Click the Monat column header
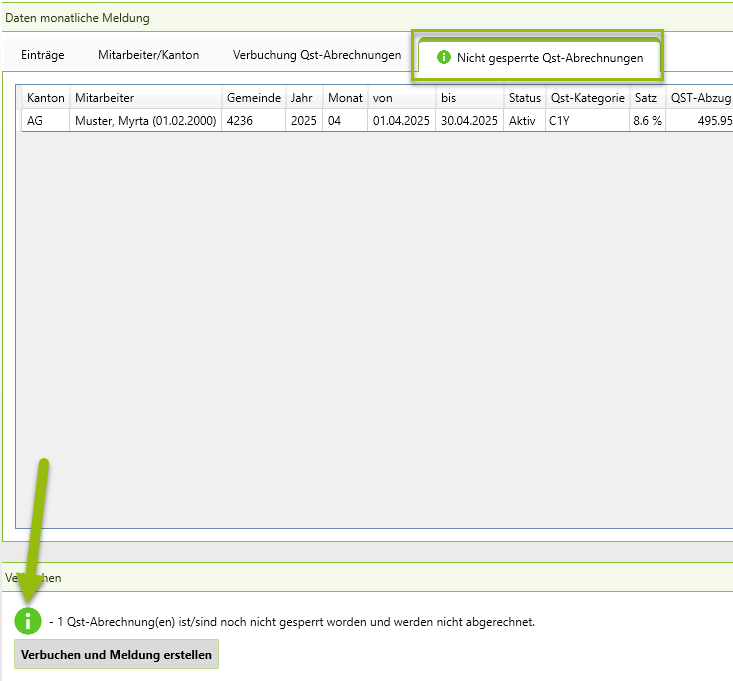 345,98
